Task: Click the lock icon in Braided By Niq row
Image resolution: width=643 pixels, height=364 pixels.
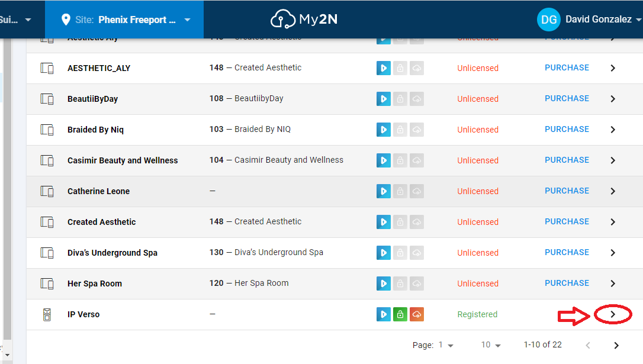Action: 400,130
